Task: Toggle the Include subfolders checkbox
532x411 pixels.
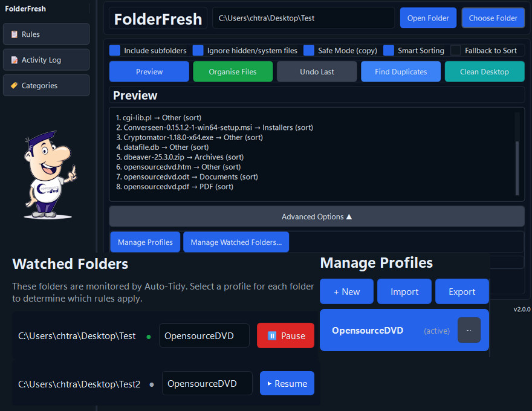Action: tap(115, 50)
